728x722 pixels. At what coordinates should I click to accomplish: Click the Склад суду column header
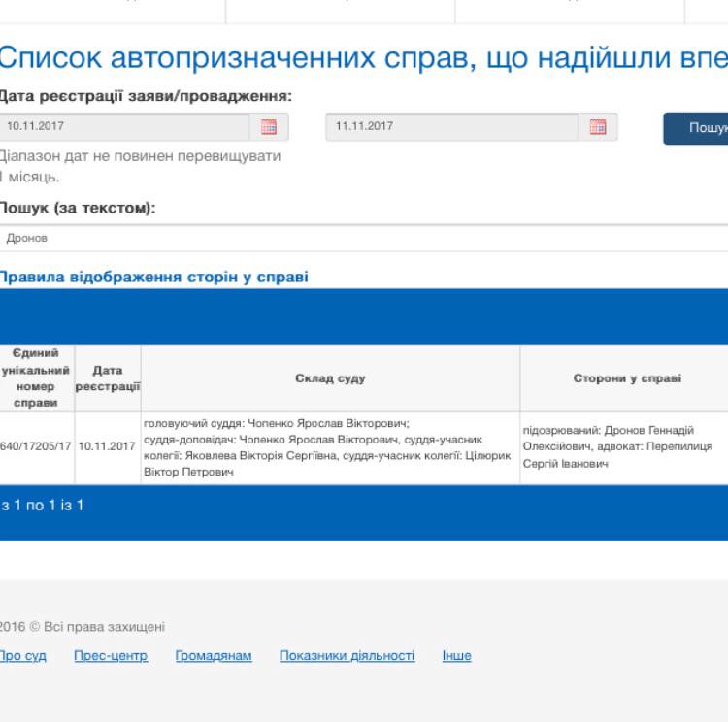tap(330, 377)
